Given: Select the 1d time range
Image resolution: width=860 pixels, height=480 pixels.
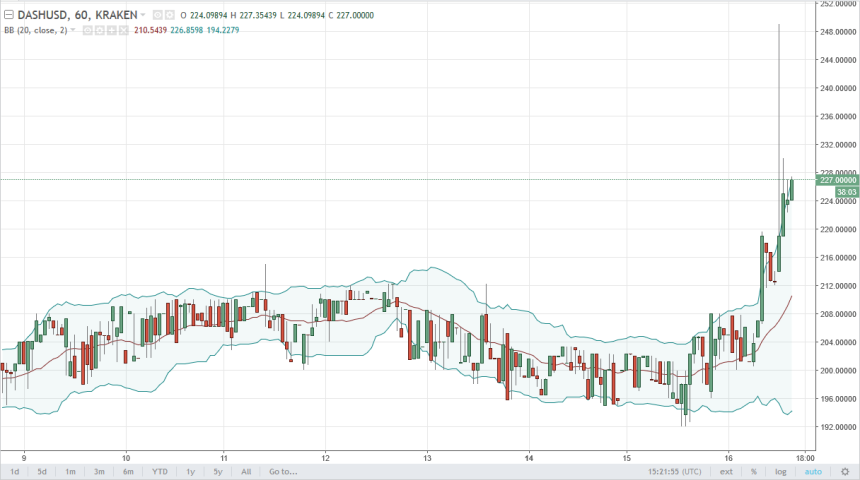Looking at the screenshot, I should point(14,471).
